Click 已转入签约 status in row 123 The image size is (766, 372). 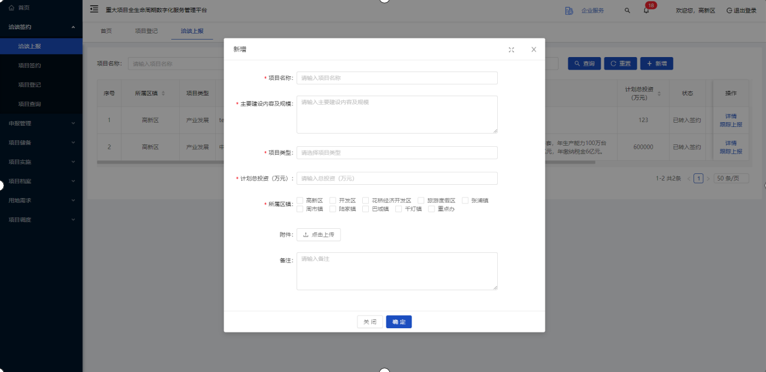tap(687, 120)
